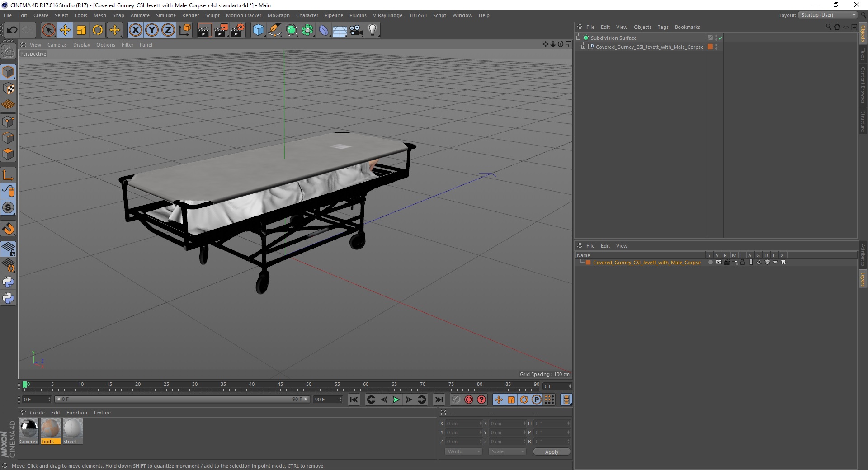Toggle Z-axis lock

pyautogui.click(x=168, y=30)
